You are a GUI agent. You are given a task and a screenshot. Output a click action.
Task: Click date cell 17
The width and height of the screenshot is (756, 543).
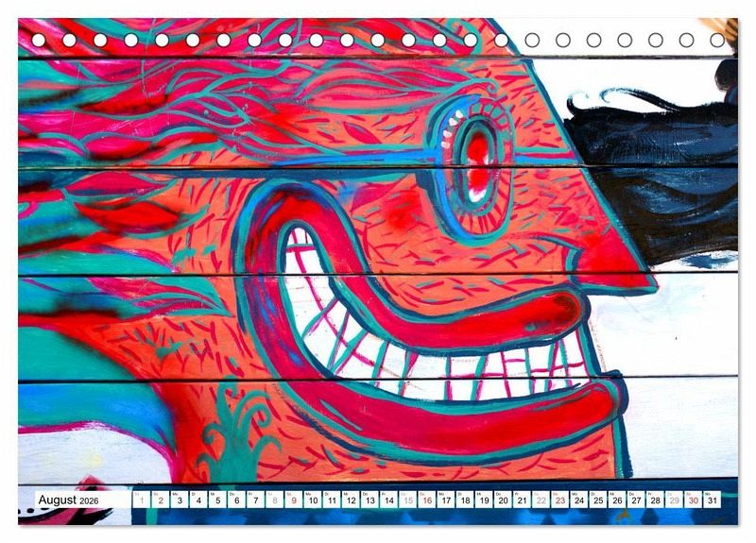(x=446, y=500)
